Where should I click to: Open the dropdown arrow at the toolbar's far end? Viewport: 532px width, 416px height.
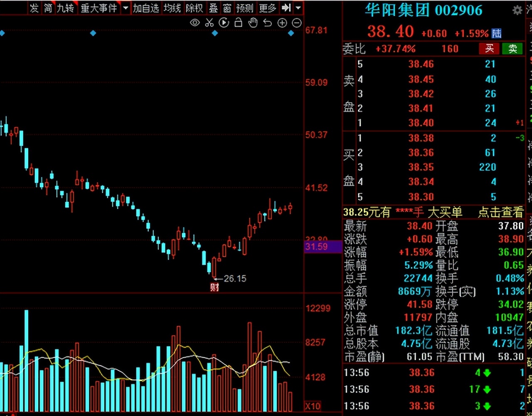(x=298, y=8)
